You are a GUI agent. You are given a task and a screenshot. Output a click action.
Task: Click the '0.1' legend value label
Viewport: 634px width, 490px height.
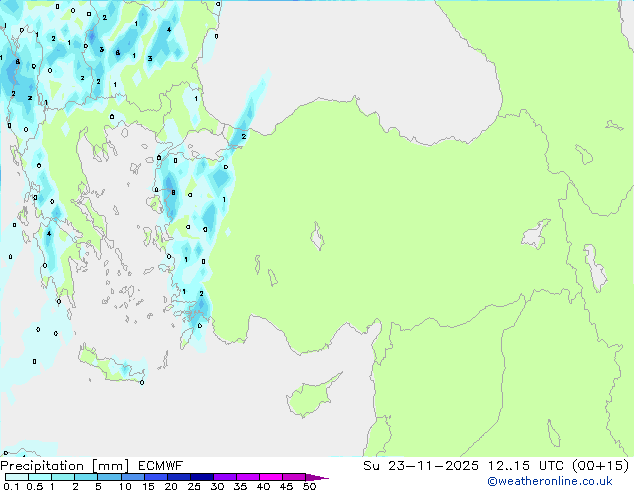[11, 486]
